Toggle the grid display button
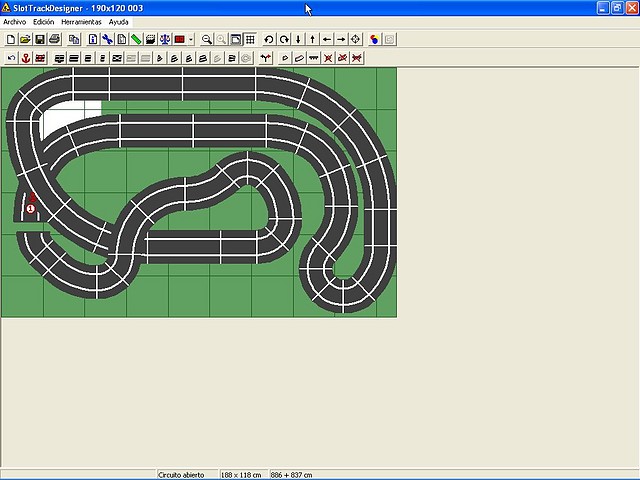 coord(250,39)
